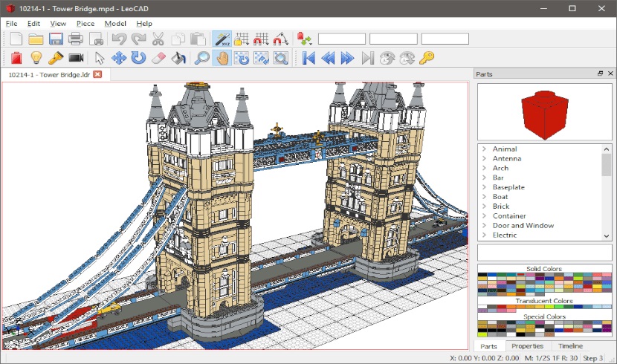Choose the Eraser delete tool
The height and width of the screenshot is (364, 617).
158,58
